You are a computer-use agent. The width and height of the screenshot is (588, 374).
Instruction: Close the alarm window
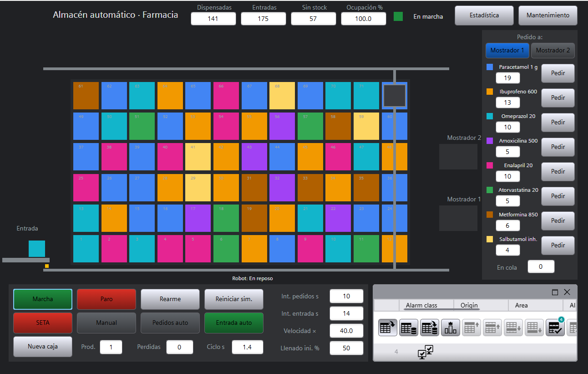coord(567,292)
